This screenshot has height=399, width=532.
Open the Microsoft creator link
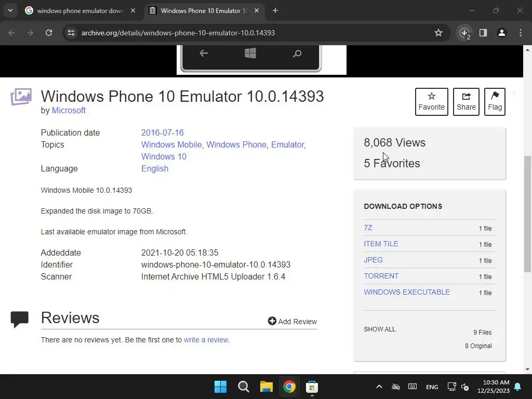click(x=69, y=111)
